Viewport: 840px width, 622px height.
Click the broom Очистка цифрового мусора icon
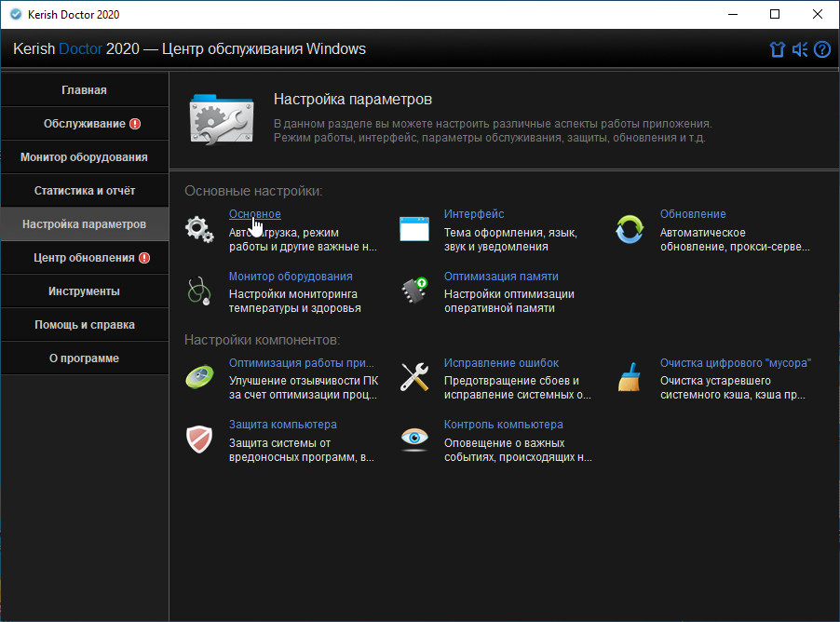[x=630, y=377]
